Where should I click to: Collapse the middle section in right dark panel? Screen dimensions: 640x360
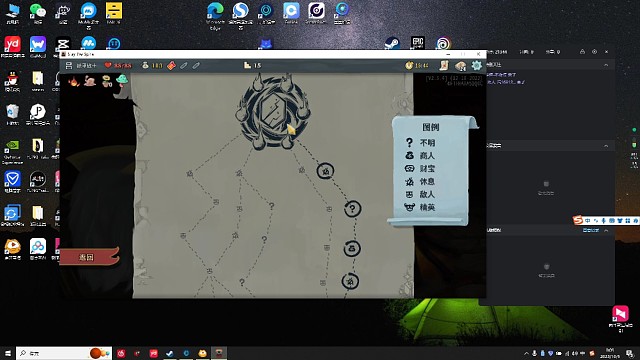tap(606, 146)
